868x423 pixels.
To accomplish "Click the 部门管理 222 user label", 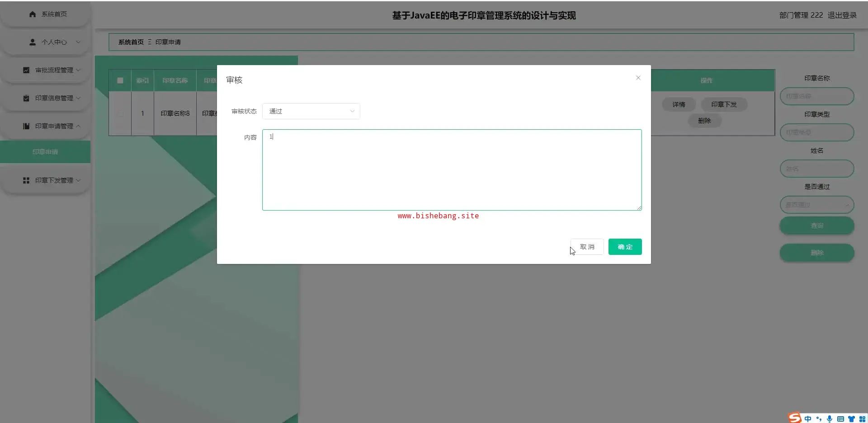I will tap(801, 15).
